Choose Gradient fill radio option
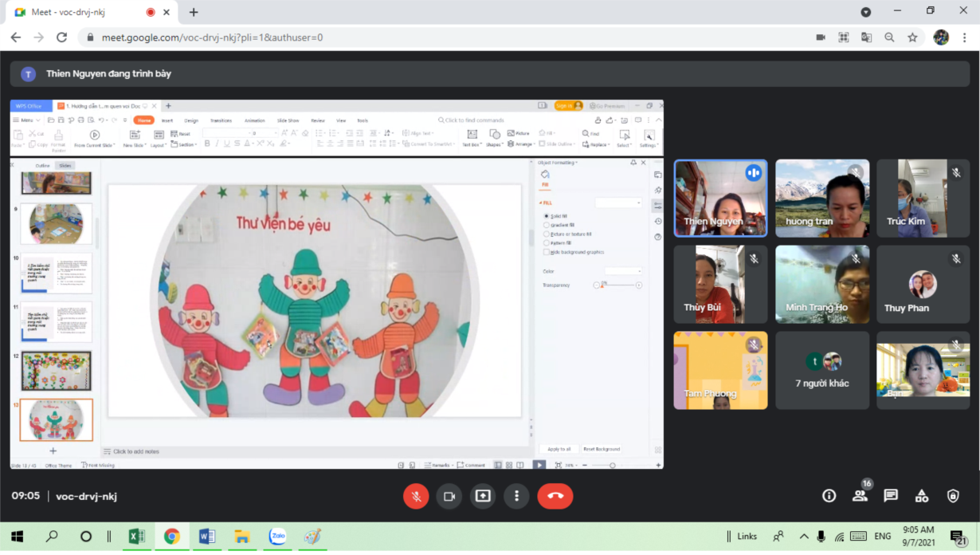 pos(547,225)
